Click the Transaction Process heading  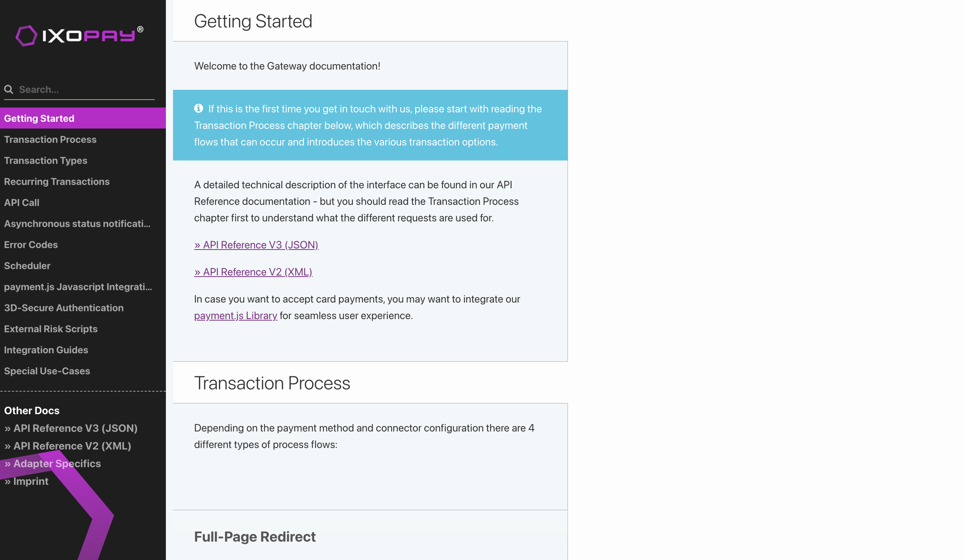point(272,383)
